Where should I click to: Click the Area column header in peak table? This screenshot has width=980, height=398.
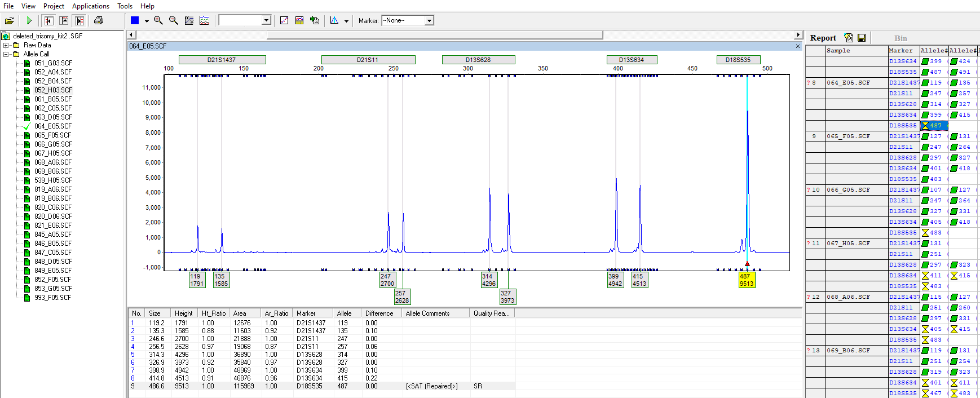coord(246,313)
